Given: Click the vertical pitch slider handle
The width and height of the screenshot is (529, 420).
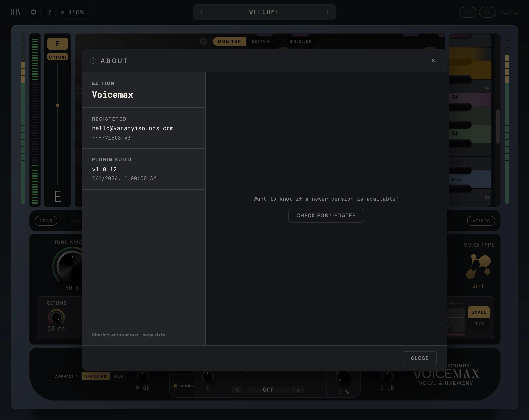Looking at the screenshot, I should click(58, 105).
